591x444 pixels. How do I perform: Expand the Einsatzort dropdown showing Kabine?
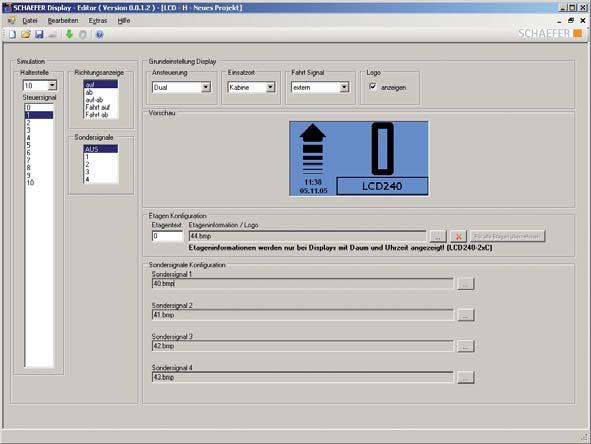click(270, 87)
